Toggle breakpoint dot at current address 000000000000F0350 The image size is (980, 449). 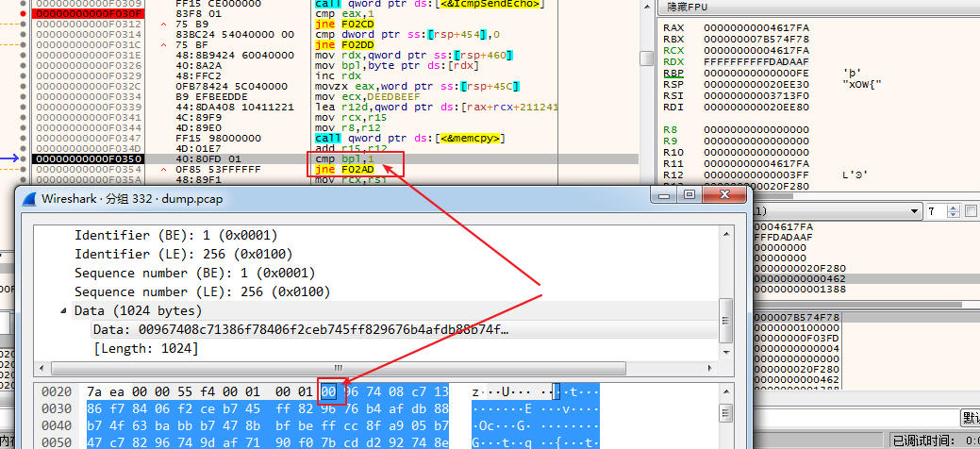pyautogui.click(x=24, y=158)
